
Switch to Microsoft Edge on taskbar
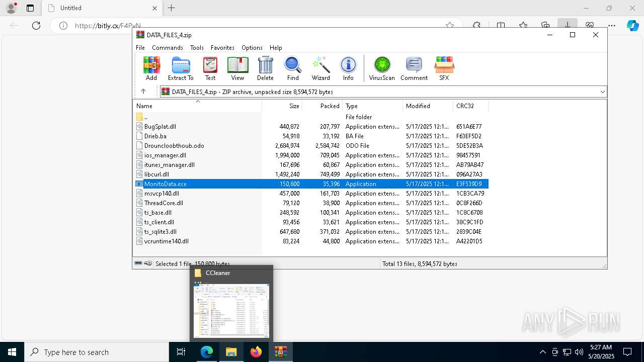pos(207,352)
